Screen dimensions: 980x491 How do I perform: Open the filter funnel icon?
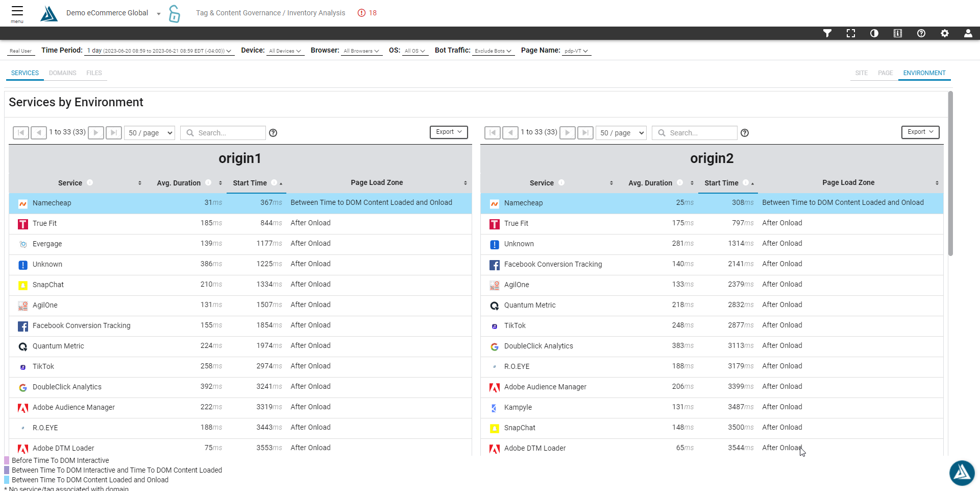(827, 33)
